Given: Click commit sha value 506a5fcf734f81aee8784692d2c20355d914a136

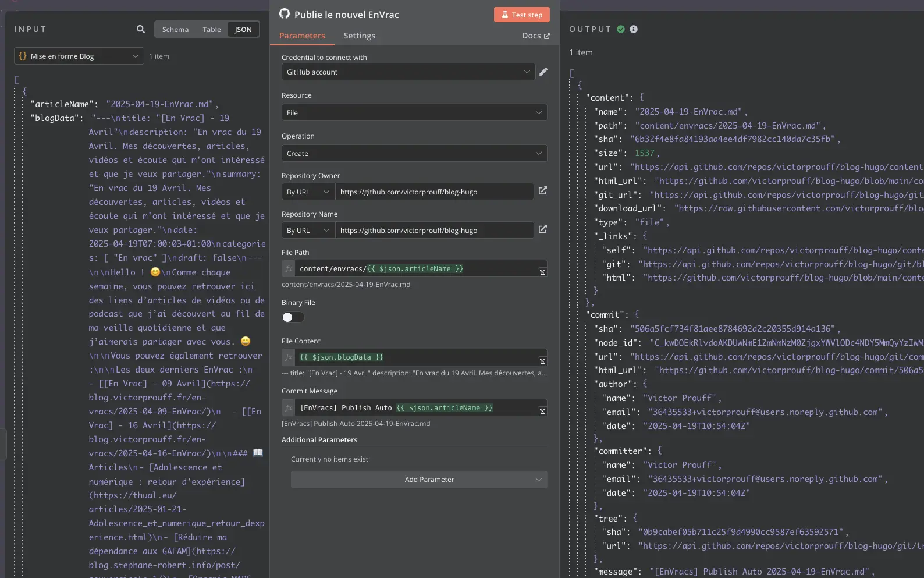Looking at the screenshot, I should (733, 329).
